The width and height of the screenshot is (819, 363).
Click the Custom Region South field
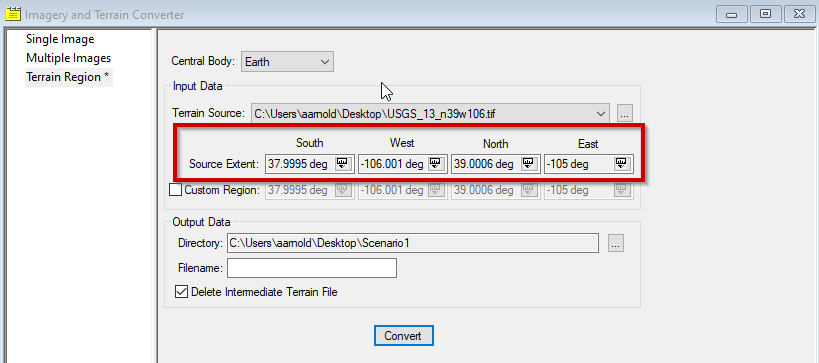coord(310,190)
